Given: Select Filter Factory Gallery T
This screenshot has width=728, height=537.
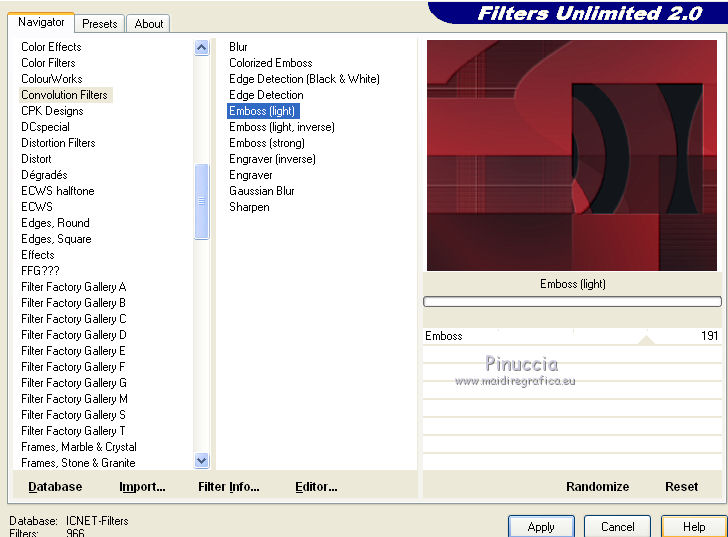Looking at the screenshot, I should [73, 431].
